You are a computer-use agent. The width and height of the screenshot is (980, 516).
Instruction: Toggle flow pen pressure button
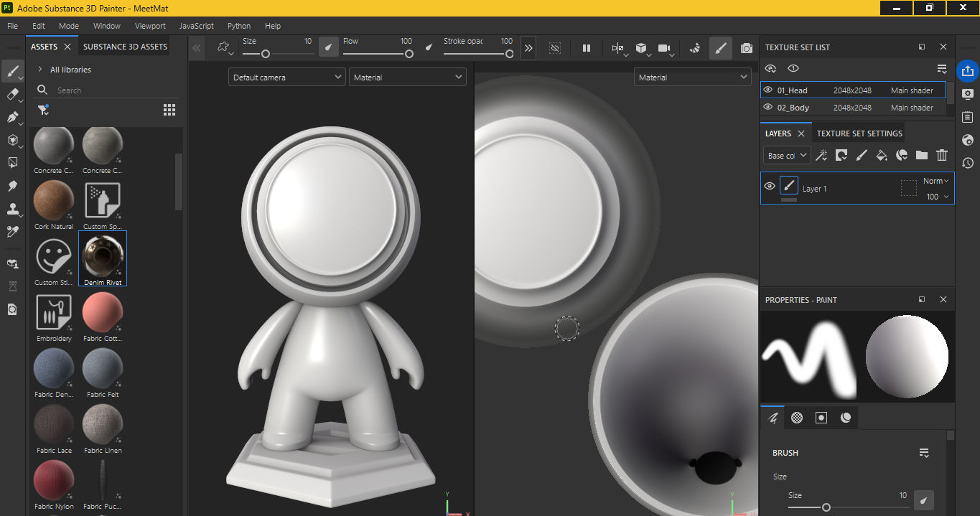(x=429, y=48)
